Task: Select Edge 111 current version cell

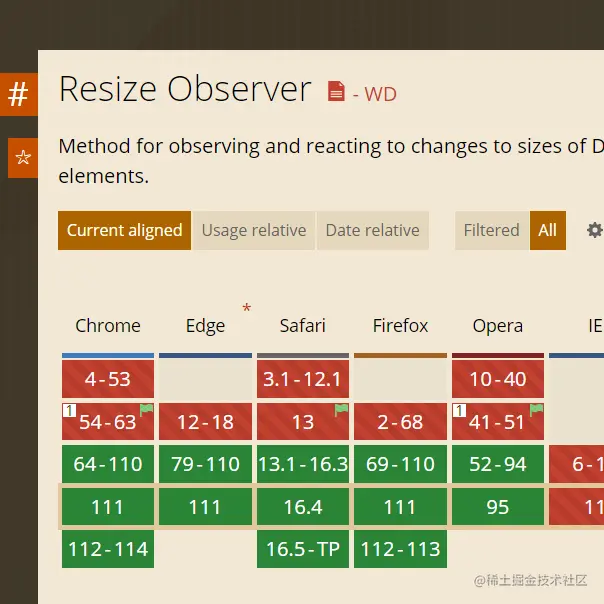Action: tap(205, 507)
